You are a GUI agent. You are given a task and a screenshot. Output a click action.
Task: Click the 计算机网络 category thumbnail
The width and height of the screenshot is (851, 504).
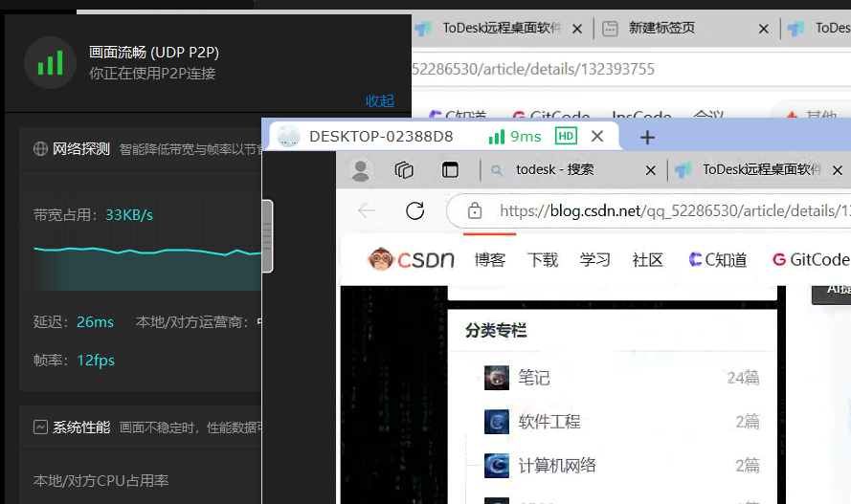click(497, 466)
